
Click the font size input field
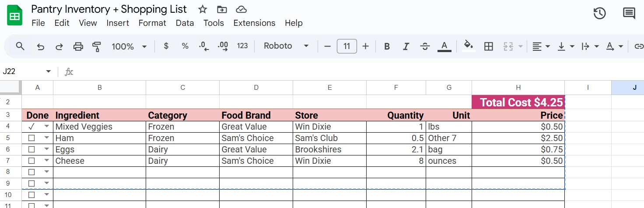[x=346, y=46]
